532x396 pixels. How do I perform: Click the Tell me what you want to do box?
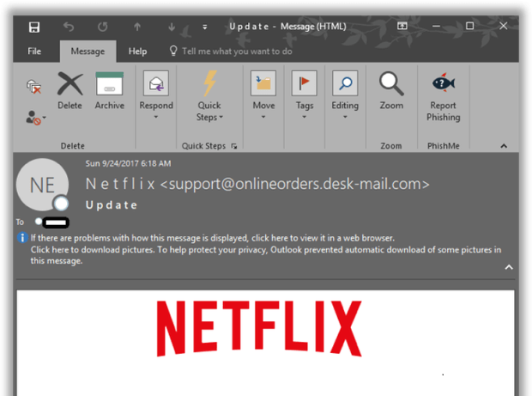pyautogui.click(x=231, y=52)
